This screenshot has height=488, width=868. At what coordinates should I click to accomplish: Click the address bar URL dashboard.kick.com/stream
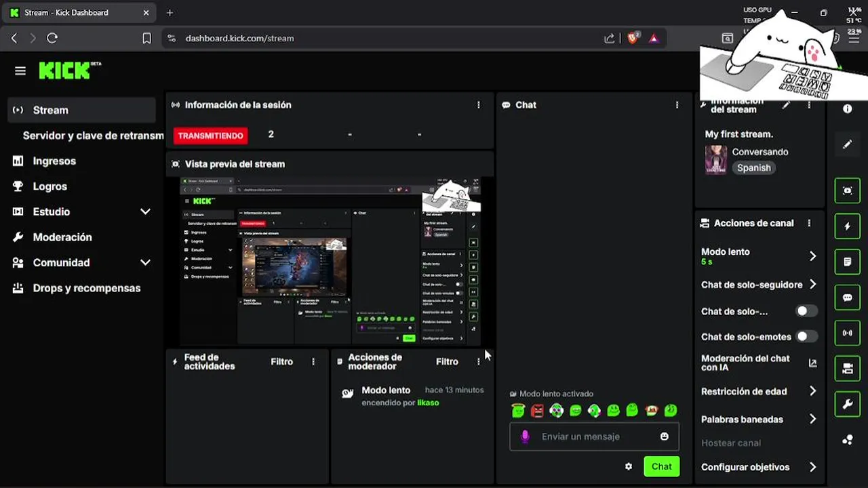(x=239, y=39)
